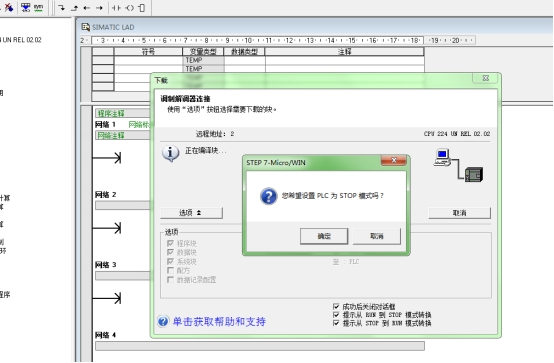Close the 下载 download dialog
The width and height of the screenshot is (554, 363).
pyautogui.click(x=485, y=78)
